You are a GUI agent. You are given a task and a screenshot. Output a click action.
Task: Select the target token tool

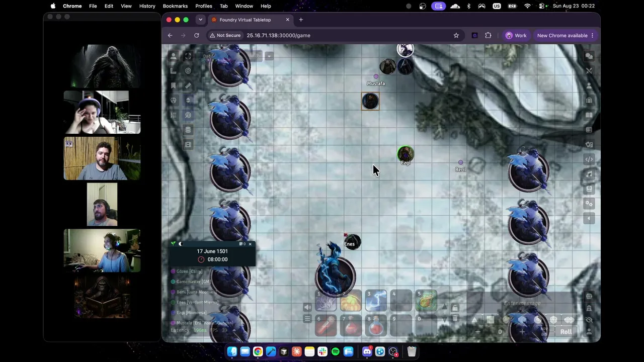tap(188, 71)
